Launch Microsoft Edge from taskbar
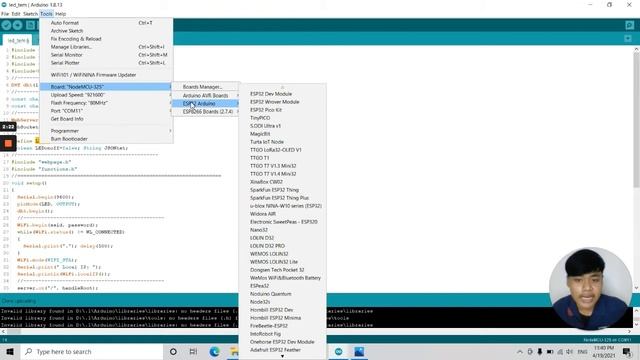Image resolution: width=640 pixels, height=360 pixels. click(214, 351)
